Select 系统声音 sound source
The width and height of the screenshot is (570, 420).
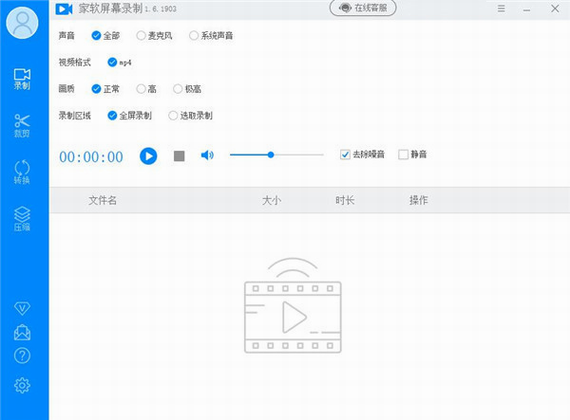pyautogui.click(x=211, y=36)
